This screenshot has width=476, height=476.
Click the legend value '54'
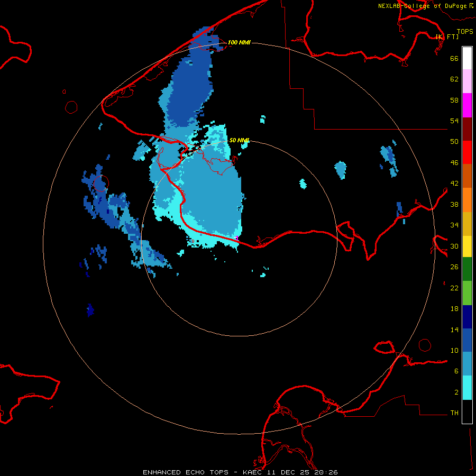(454, 121)
